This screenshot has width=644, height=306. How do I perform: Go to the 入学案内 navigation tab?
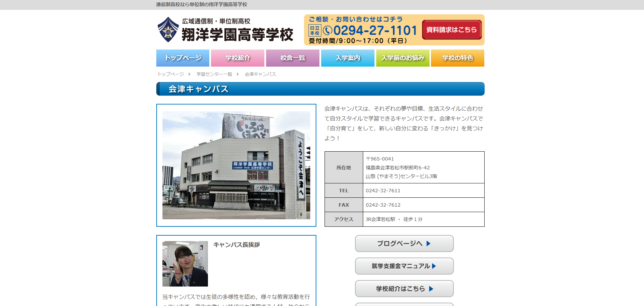347,58
